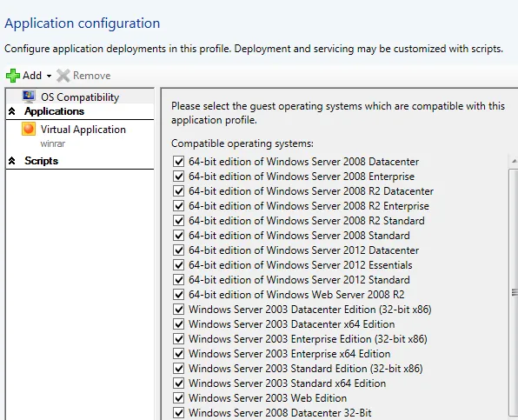Screen dimensions: 518x420
Task: Open the Add dropdown arrow
Action: [x=49, y=76]
